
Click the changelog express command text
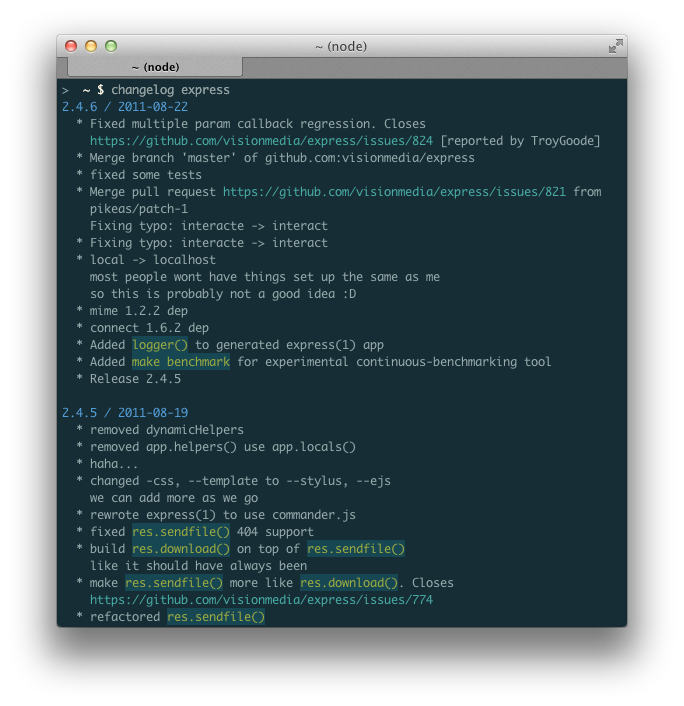pyautogui.click(x=170, y=90)
